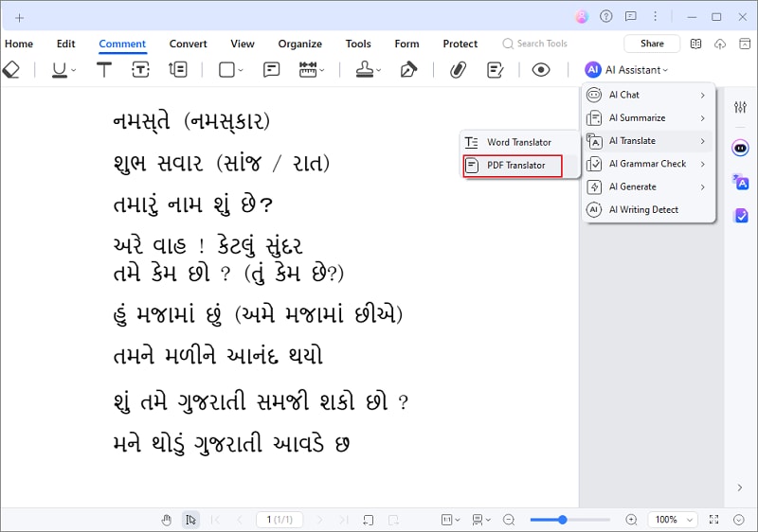Open the AI Assistant dropdown
The width and height of the screenshot is (758, 532).
tap(626, 70)
